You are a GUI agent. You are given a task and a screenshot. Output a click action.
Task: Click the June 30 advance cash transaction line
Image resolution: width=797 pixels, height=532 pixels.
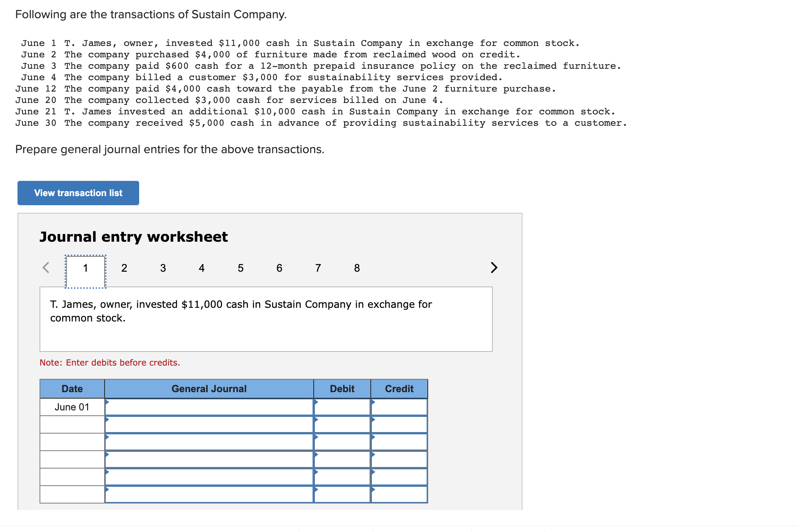[x=321, y=123]
